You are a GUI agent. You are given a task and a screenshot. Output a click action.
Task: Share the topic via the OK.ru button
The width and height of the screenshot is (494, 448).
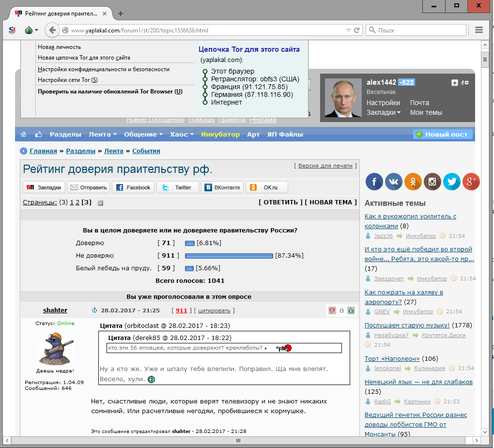tap(267, 187)
